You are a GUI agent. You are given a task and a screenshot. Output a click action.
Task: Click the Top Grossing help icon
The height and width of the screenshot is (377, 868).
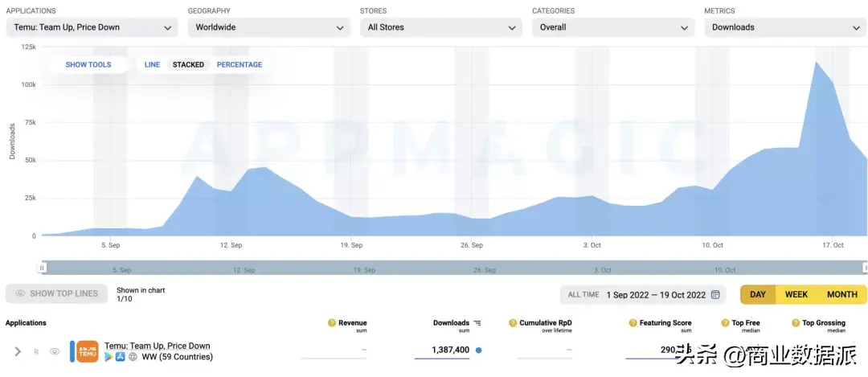click(795, 323)
